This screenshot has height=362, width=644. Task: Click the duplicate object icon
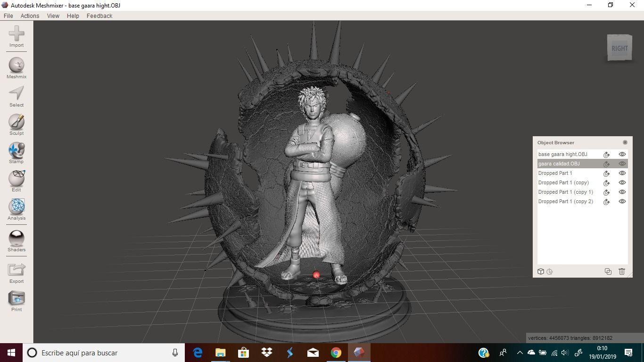point(608,271)
